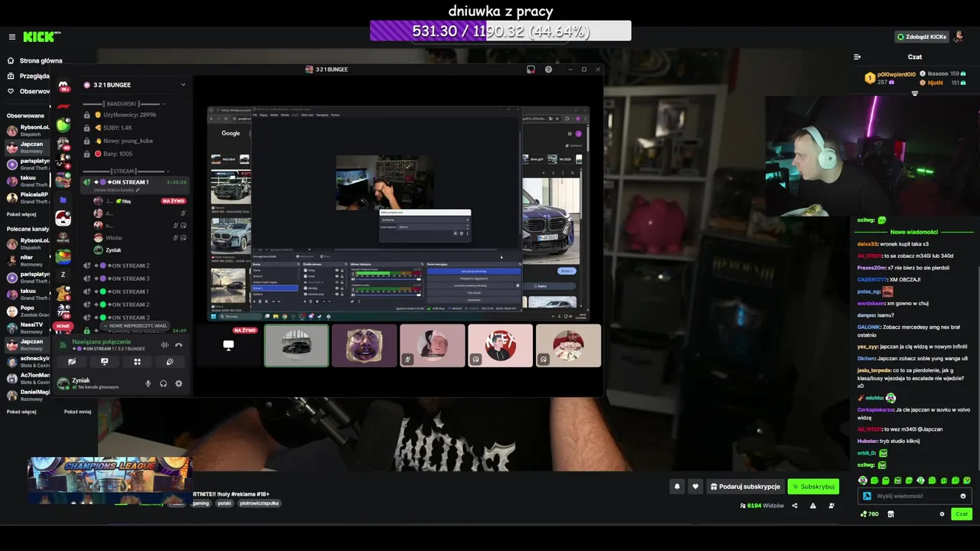Viewport: 980px width, 551px height.
Task: Open Discord noise suppression waveform icon
Action: click(x=165, y=345)
